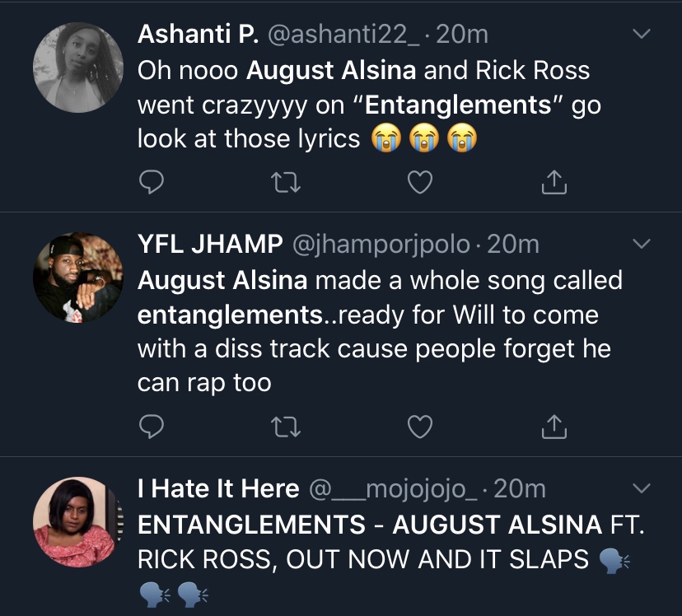Open Ashanti P.'s profile picture
Screen dimensions: 682x616
[x=78, y=68]
